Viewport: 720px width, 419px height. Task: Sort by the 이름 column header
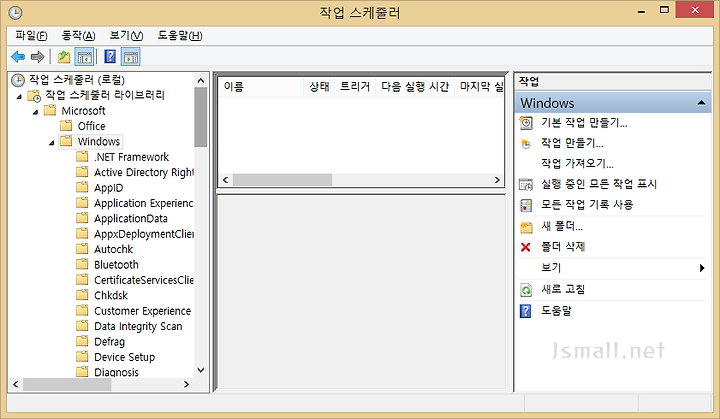click(261, 87)
